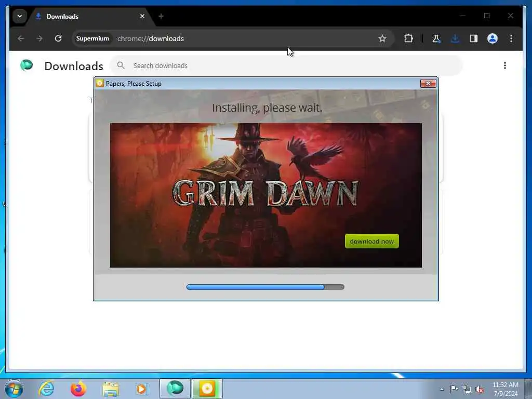The image size is (532, 399).
Task: Reload the downloads page
Action: pyautogui.click(x=58, y=38)
